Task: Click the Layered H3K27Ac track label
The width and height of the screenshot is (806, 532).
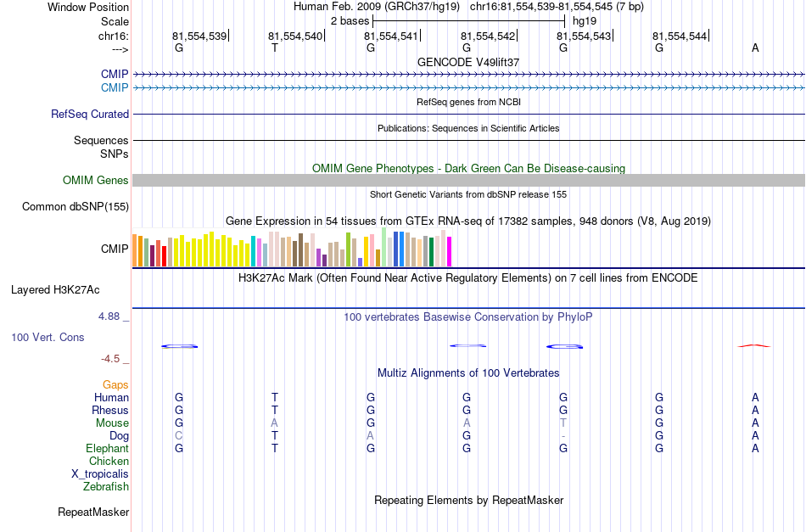Action: pyautogui.click(x=55, y=290)
